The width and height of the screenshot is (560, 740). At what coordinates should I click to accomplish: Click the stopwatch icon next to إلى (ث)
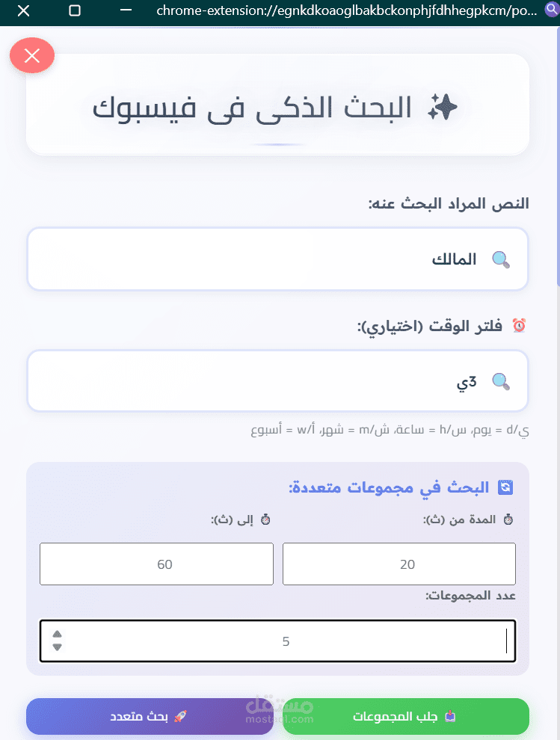click(265, 519)
